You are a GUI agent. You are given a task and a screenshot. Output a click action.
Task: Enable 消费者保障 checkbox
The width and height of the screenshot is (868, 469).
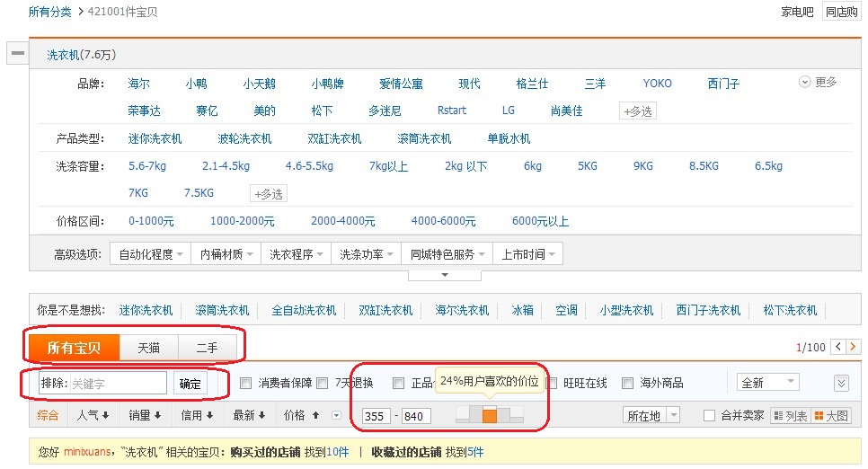246,383
